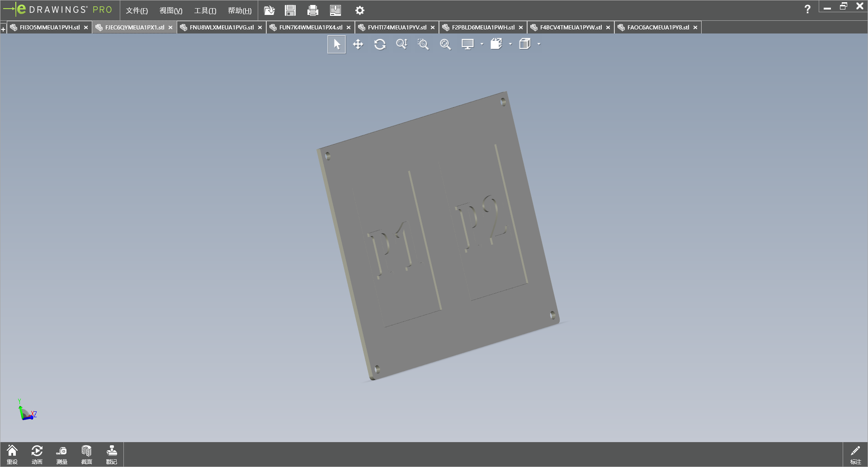
Task: Switch to the FAOC6ACMEUA1PY8.stl tab
Action: tap(658, 28)
